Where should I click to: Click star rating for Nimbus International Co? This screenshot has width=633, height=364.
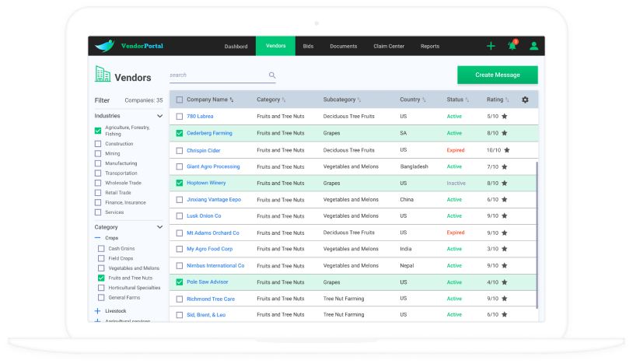point(504,265)
